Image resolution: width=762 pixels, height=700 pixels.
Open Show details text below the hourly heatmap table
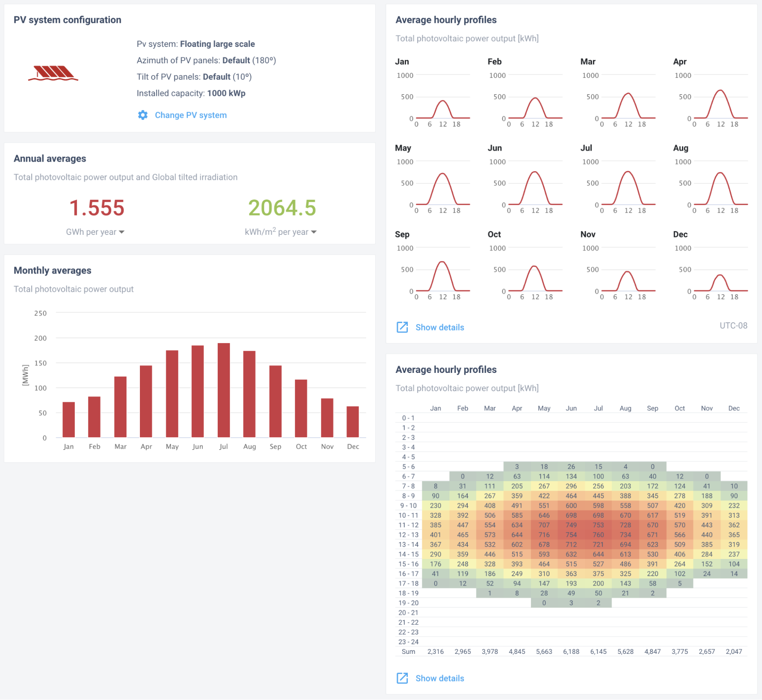tap(440, 678)
